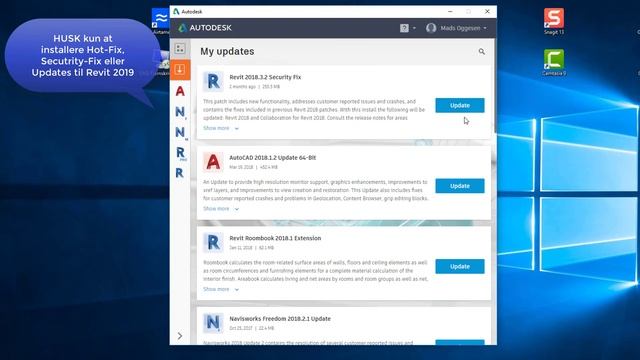
Task: Open the help question mark icon
Action: (x=404, y=28)
